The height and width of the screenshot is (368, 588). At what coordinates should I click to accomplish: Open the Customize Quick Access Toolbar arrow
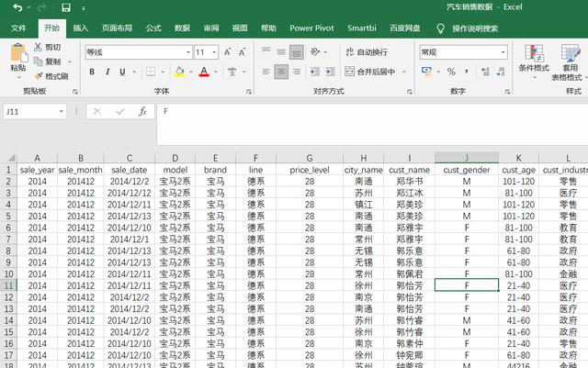pos(84,8)
